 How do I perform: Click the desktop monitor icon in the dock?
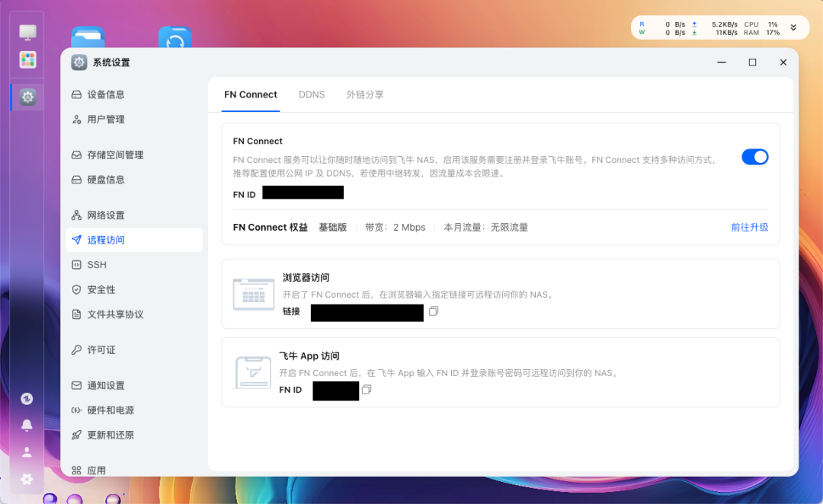27,32
